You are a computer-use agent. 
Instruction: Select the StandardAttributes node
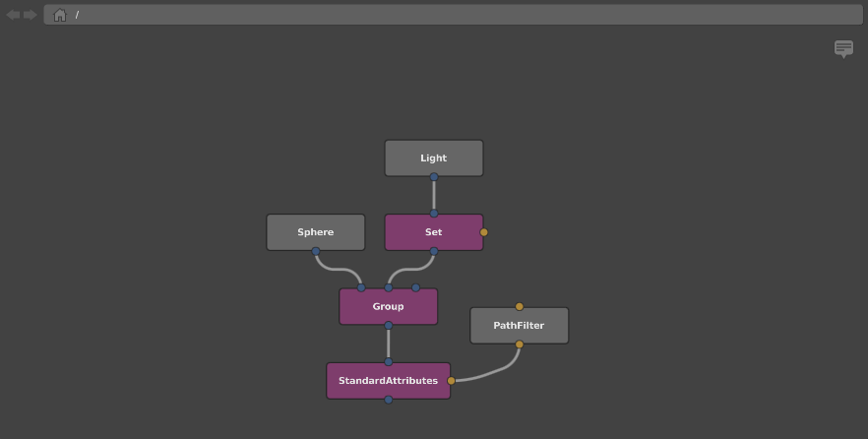(389, 381)
